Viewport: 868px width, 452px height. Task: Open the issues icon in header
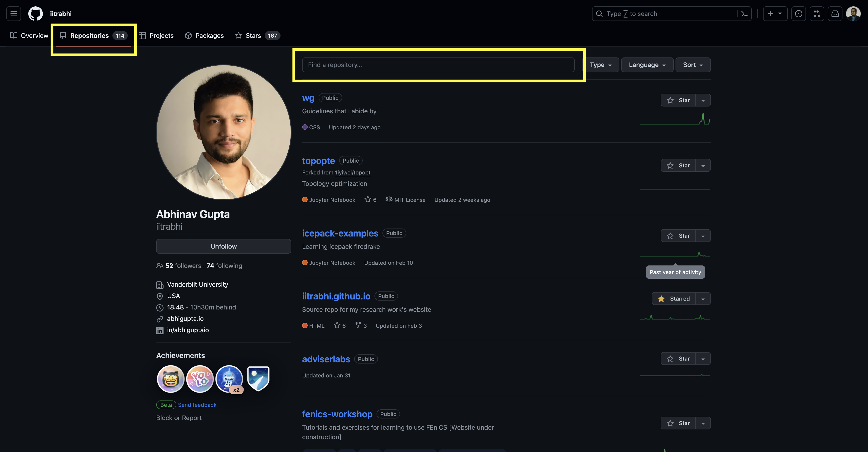(798, 14)
